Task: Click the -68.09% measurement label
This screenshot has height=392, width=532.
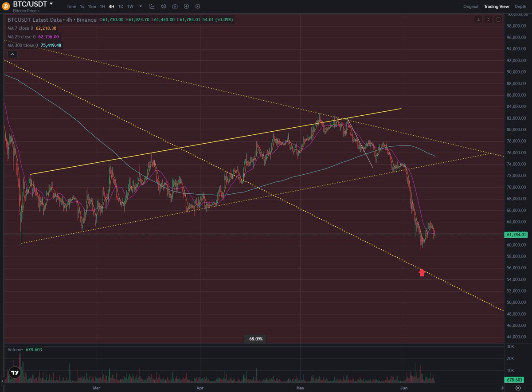Action: tap(255, 339)
